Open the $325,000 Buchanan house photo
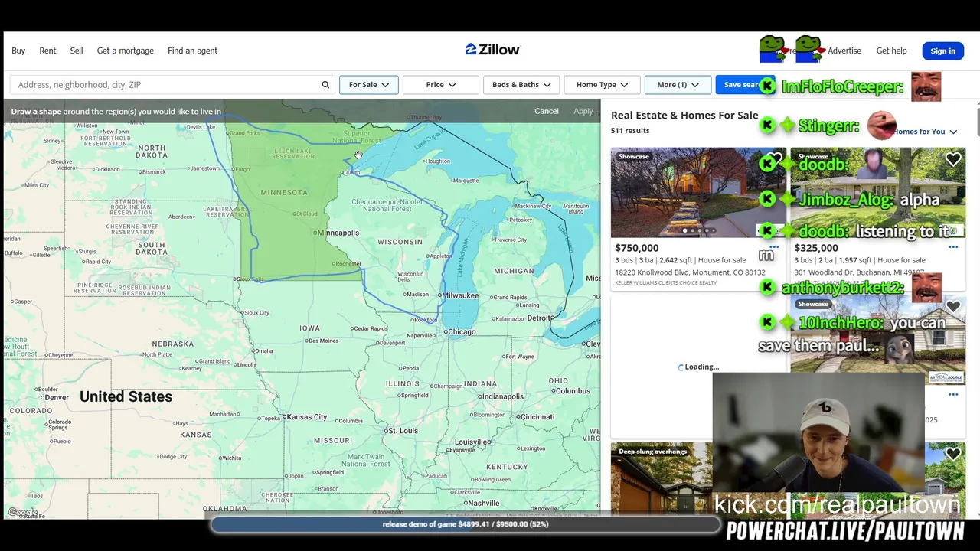This screenshot has height=551, width=980. [x=877, y=192]
